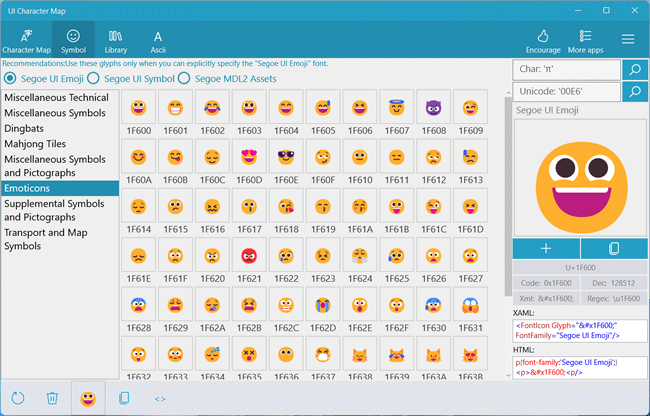
Task: Open the Character Map view
Action: click(x=27, y=40)
